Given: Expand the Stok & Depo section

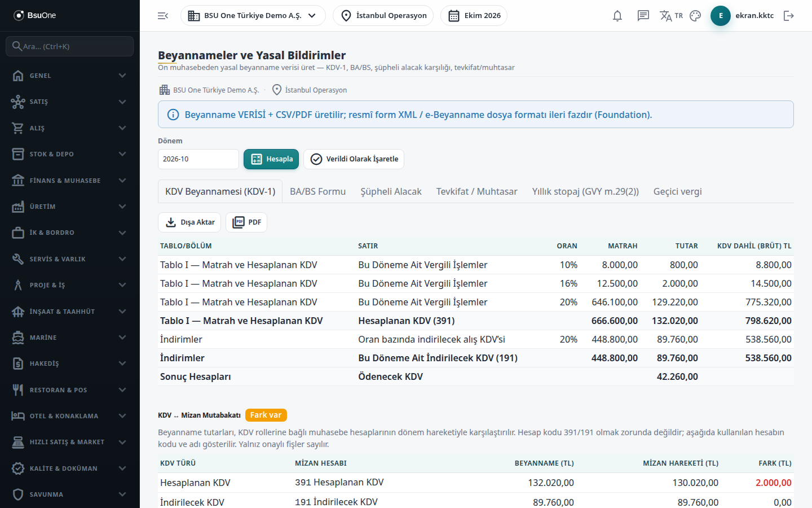Looking at the screenshot, I should [x=70, y=154].
